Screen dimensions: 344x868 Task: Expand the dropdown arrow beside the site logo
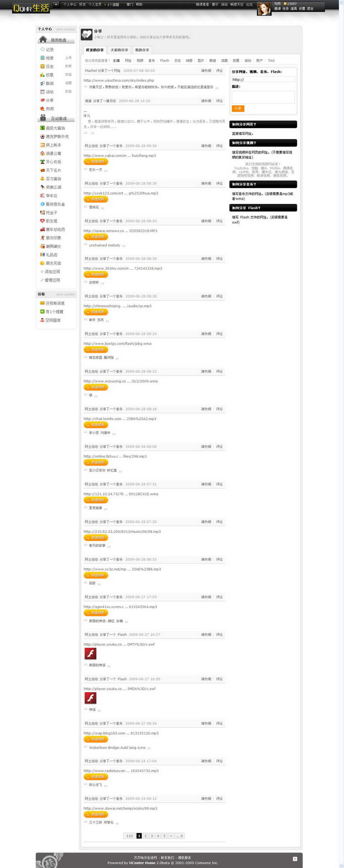[56, 5]
